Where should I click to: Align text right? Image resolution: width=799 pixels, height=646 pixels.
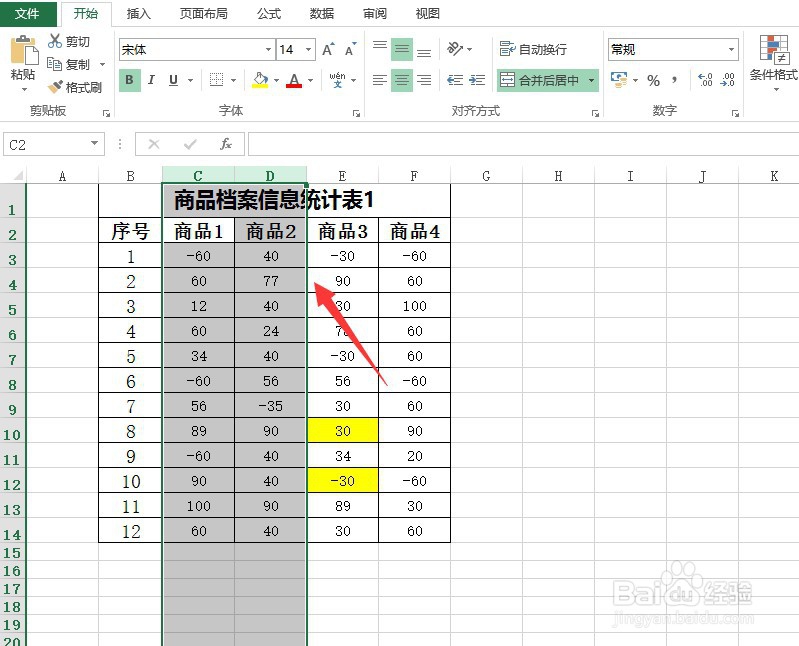(x=424, y=80)
